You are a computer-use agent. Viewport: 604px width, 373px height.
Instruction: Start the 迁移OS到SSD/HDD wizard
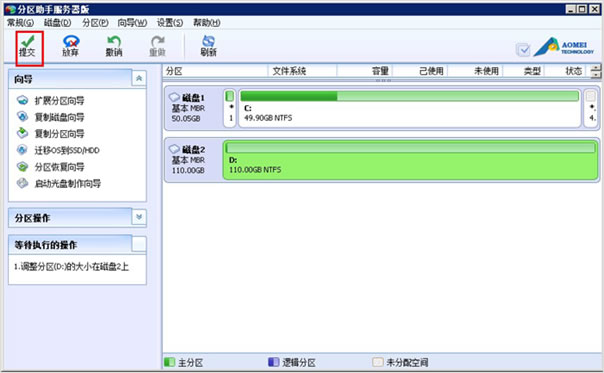[x=67, y=150]
